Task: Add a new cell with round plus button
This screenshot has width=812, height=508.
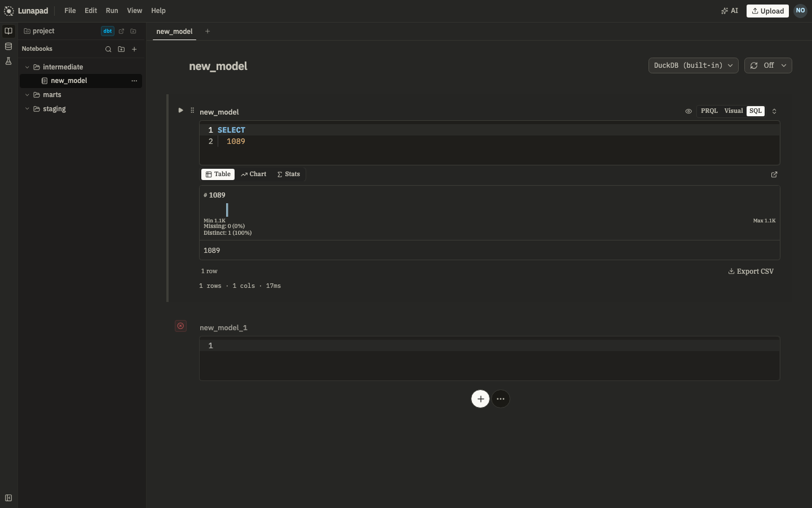Action: point(480,399)
